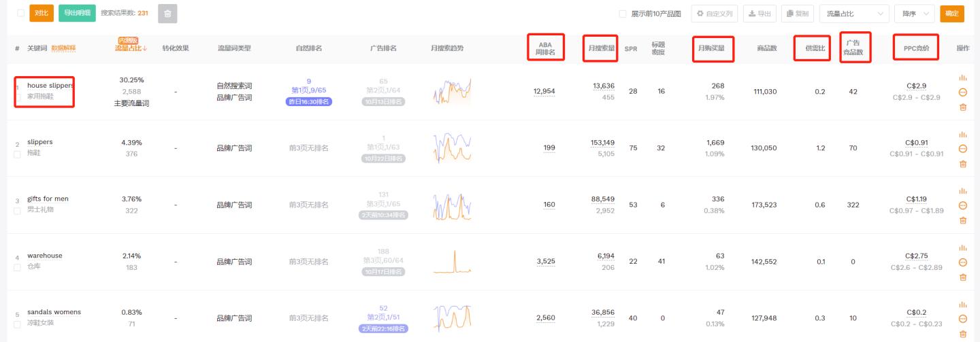The image size is (980, 342).
Task: Open the 流量占比 sort field dropdown
Action: (854, 14)
